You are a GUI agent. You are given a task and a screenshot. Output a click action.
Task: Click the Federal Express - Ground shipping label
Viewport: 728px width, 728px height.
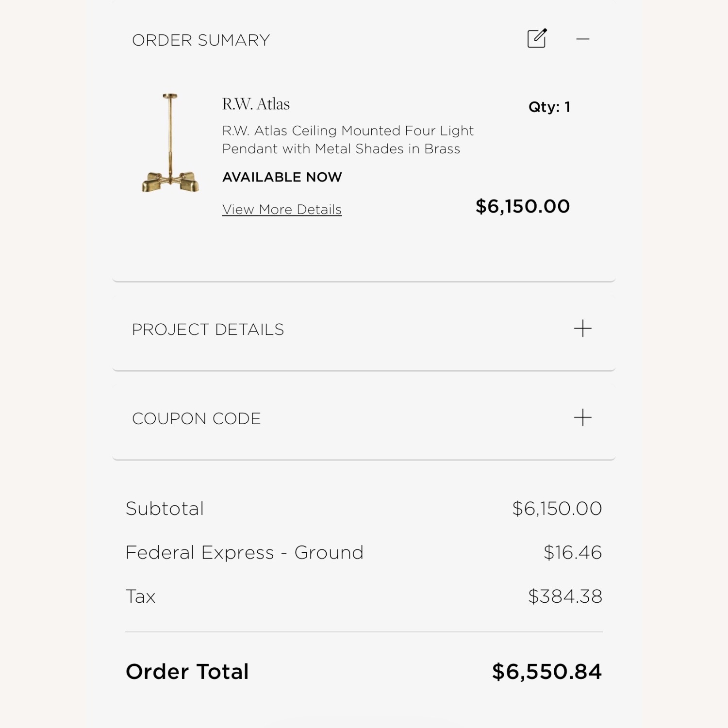244,552
